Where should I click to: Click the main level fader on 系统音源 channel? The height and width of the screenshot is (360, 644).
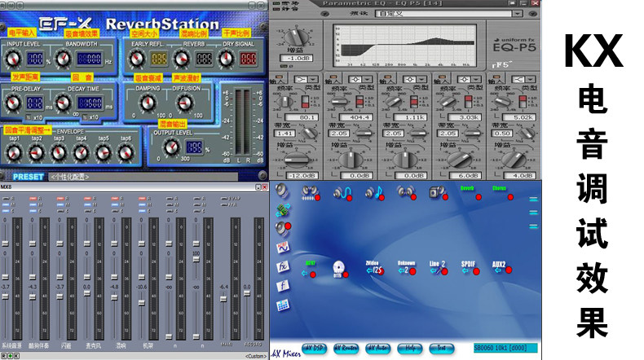click(6, 296)
